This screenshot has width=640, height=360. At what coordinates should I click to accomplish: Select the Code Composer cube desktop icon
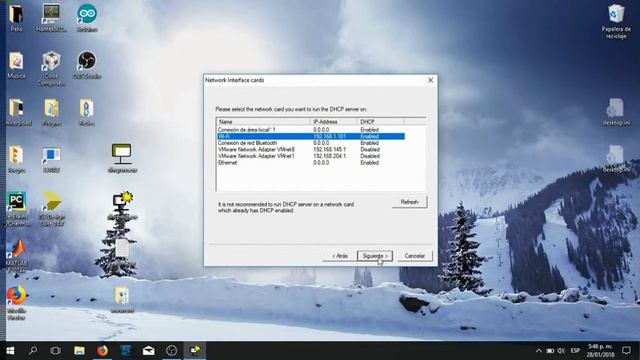point(51,69)
